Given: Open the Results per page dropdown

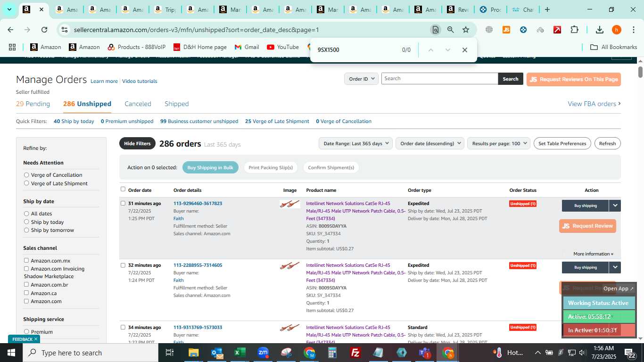Looking at the screenshot, I should pyautogui.click(x=499, y=143).
